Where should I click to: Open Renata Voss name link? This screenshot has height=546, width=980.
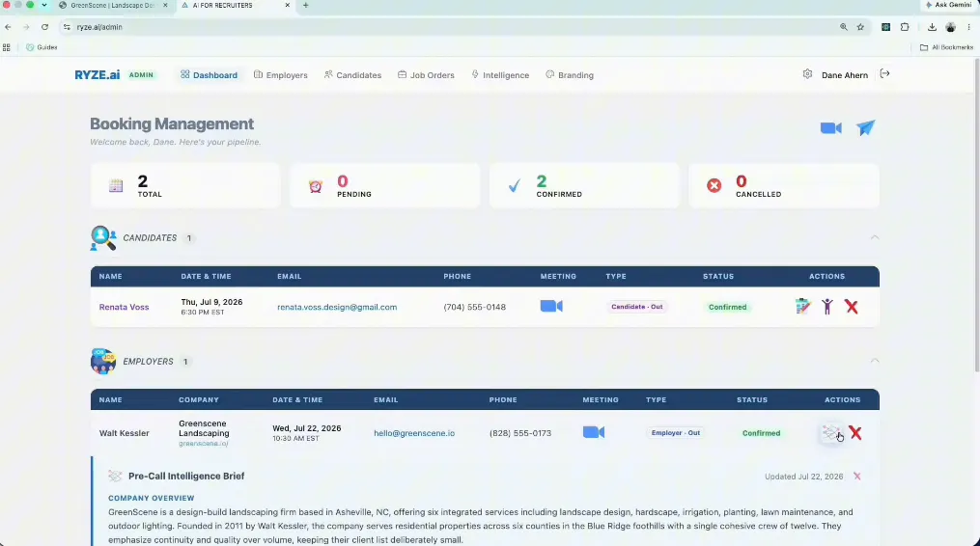click(x=124, y=307)
